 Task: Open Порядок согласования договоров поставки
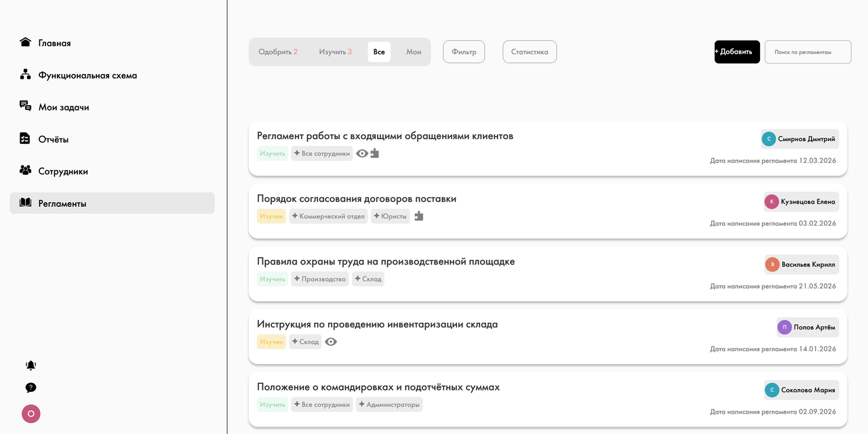357,199
